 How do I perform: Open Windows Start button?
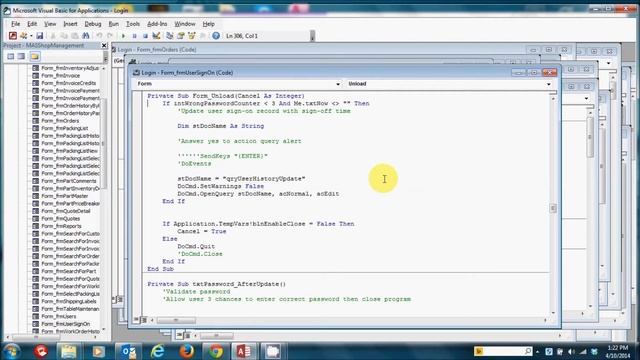pyautogui.click(x=11, y=351)
